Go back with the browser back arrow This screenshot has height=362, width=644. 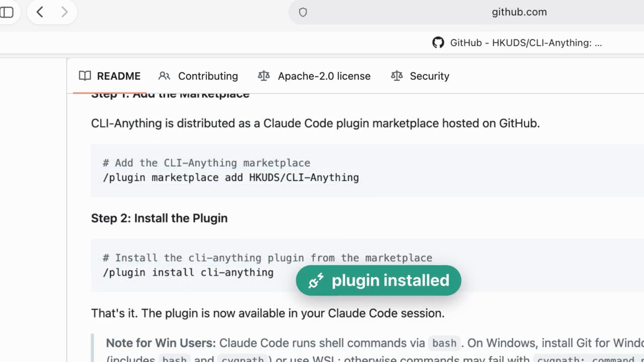40,12
